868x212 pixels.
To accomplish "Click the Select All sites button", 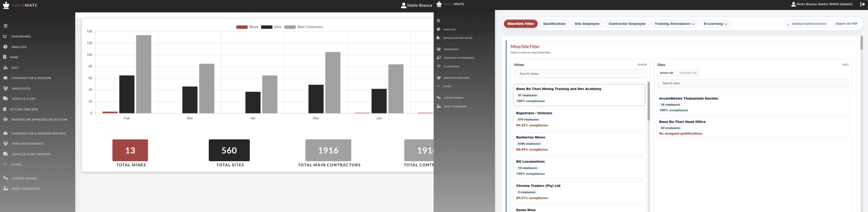I will pos(666,73).
